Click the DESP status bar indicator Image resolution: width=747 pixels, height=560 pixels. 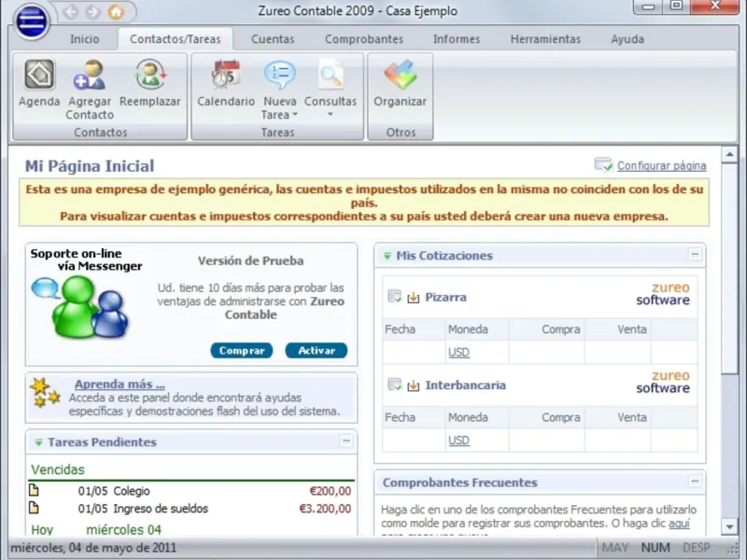[696, 548]
